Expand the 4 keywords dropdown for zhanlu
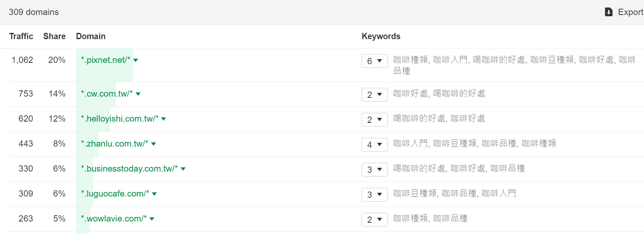Screen dimensions: 644x234 click(375, 144)
